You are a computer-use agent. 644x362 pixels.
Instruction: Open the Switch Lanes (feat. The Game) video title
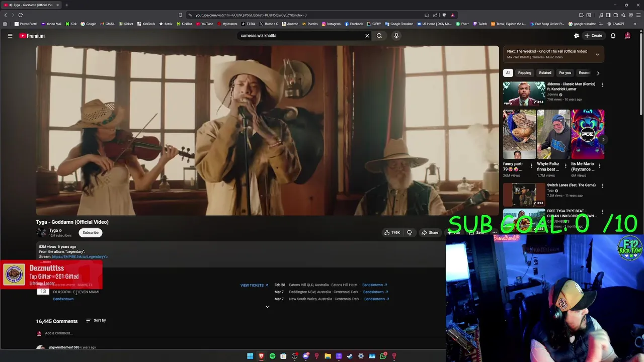(x=571, y=185)
